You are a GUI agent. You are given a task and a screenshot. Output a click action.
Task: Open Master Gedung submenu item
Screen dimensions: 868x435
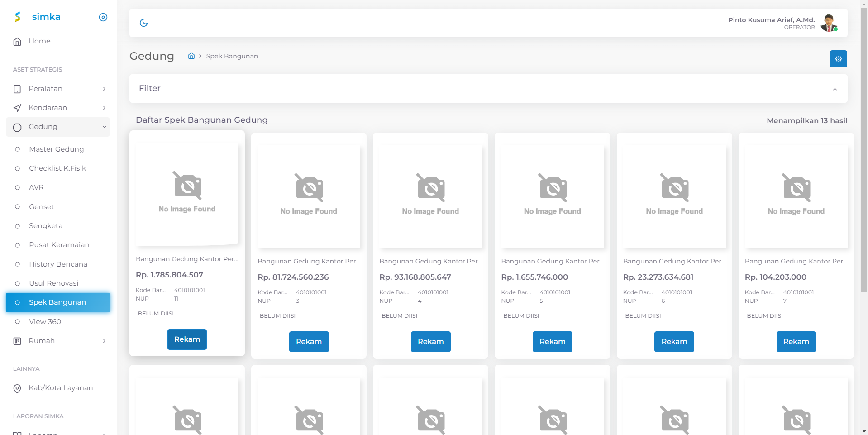pos(58,149)
